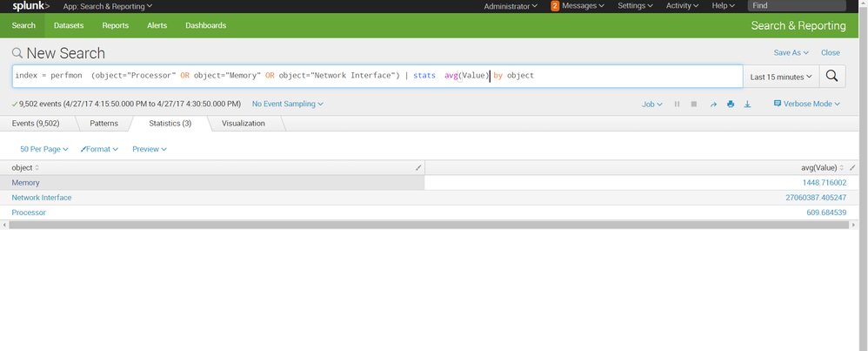Open the 50 Per Page dropdown
Screen dimensions: 868x351
(43, 149)
